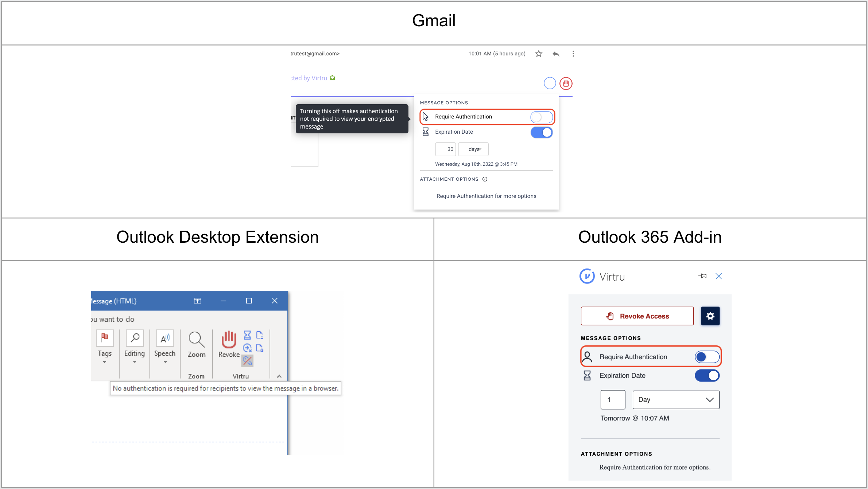Click the Revoke Access button
Viewport: 868px width, 489px height.
[637, 316]
